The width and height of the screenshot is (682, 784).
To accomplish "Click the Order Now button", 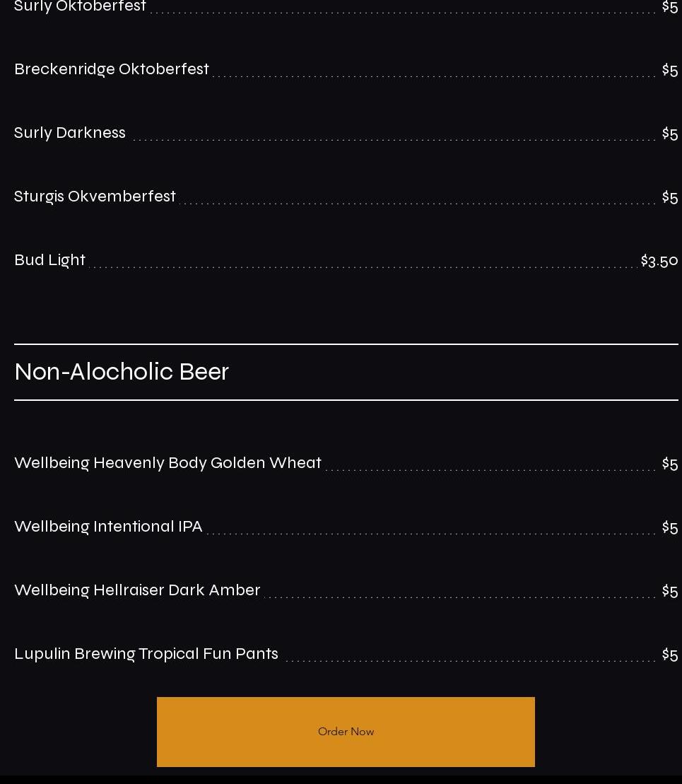I will pos(346,732).
